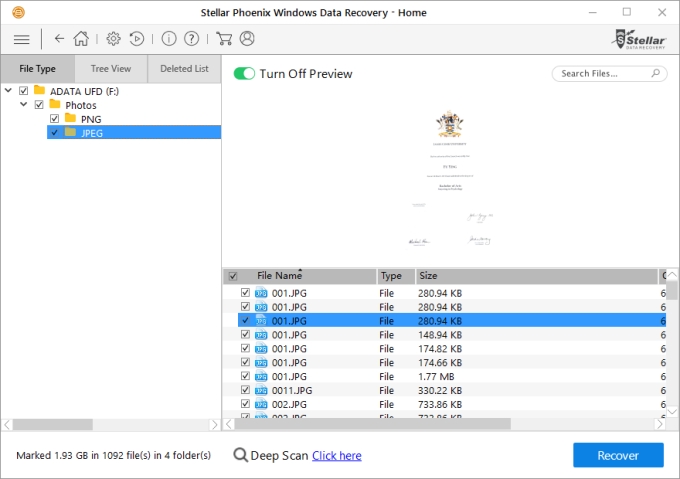Image resolution: width=680 pixels, height=479 pixels.
Task: Uncheck the 002.JPG 733.86 KB checkbox
Action: (245, 404)
